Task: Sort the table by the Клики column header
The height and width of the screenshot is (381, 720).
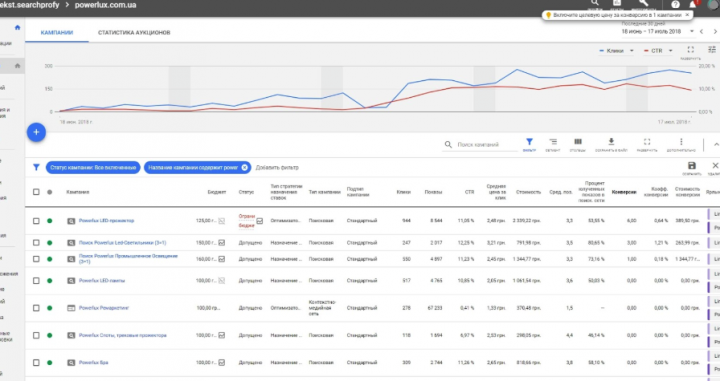Action: 404,192
